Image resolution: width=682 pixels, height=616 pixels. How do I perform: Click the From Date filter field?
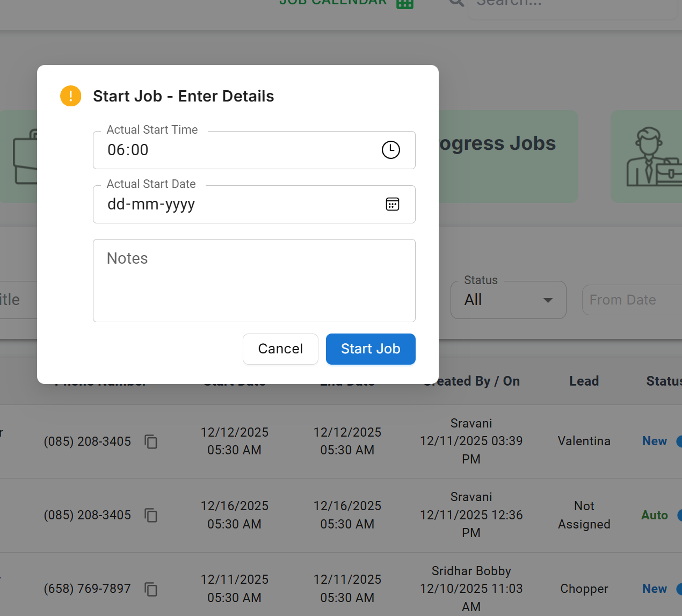coord(631,300)
